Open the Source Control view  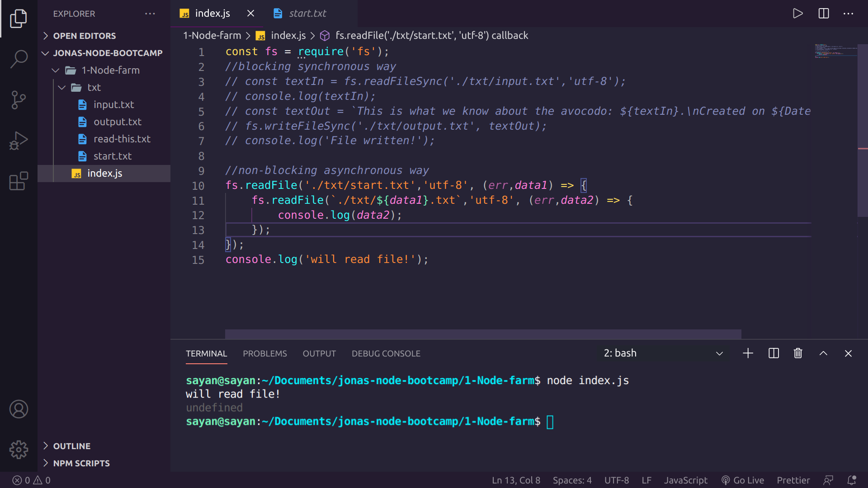pyautogui.click(x=19, y=99)
